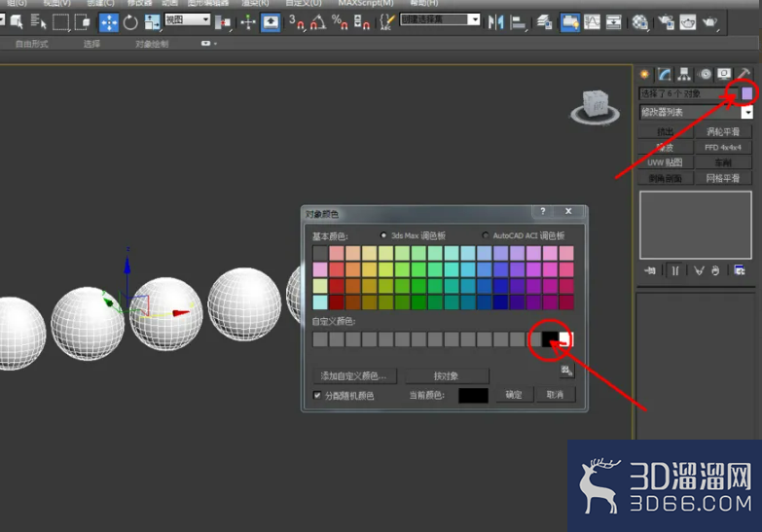The image size is (762, 532).
Task: Apply the 网格平滑 modifier button
Action: pos(723,178)
